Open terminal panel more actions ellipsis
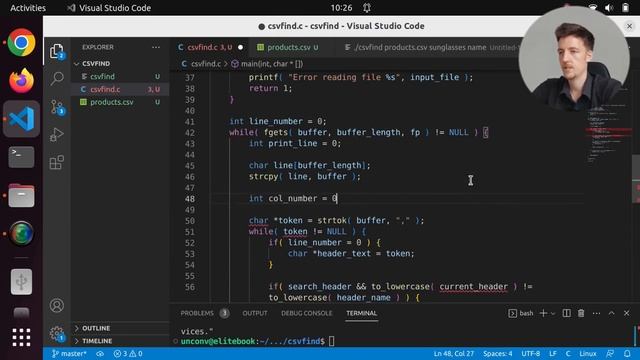This screenshot has height=360, width=640. pos(596,313)
